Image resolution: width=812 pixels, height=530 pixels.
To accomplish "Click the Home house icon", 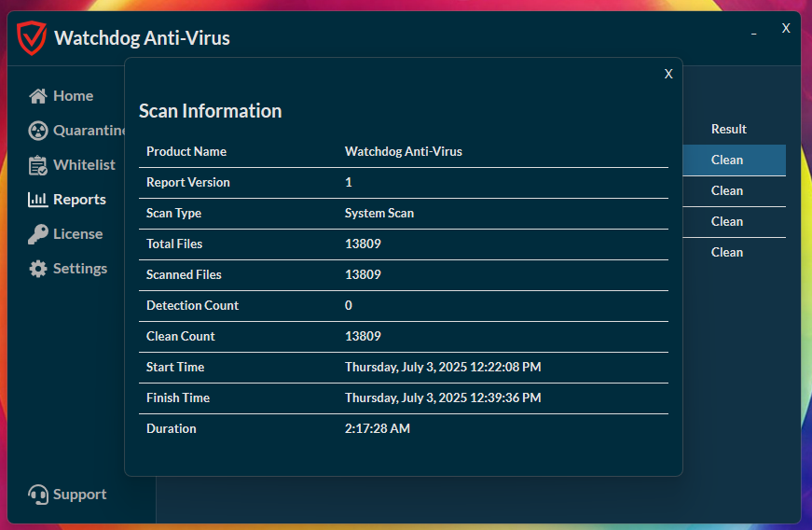I will 38,96.
